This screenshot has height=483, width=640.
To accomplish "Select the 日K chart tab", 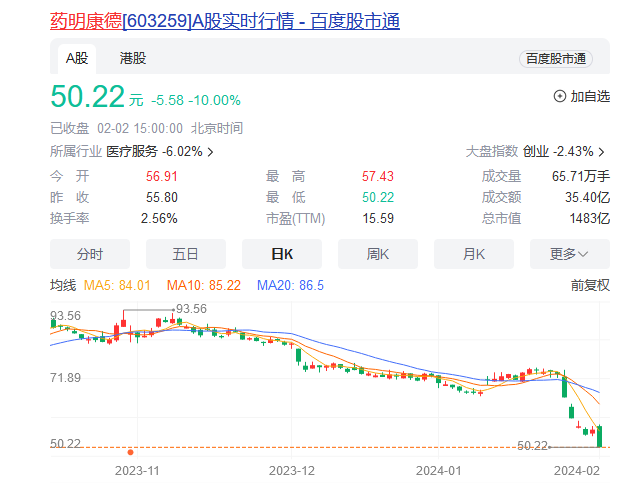I will 282,254.
